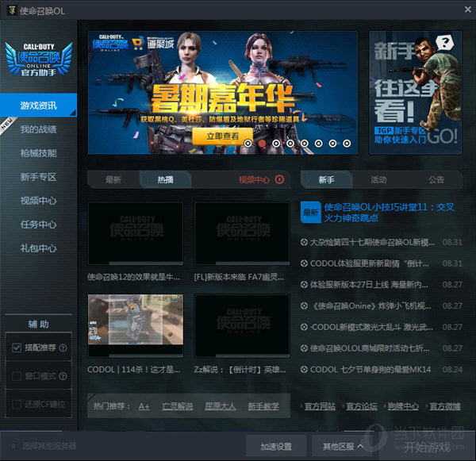The image size is (476, 461).
Task: Select the first carousel dot on banner
Action: pos(248,144)
